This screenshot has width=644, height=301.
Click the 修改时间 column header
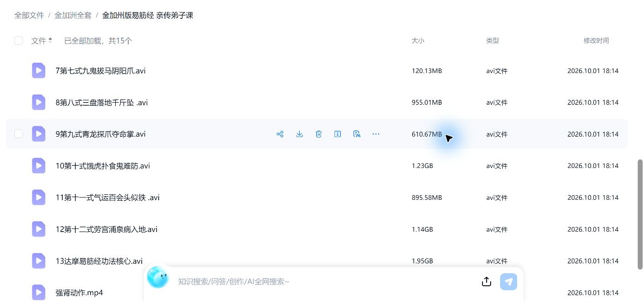[x=596, y=41]
